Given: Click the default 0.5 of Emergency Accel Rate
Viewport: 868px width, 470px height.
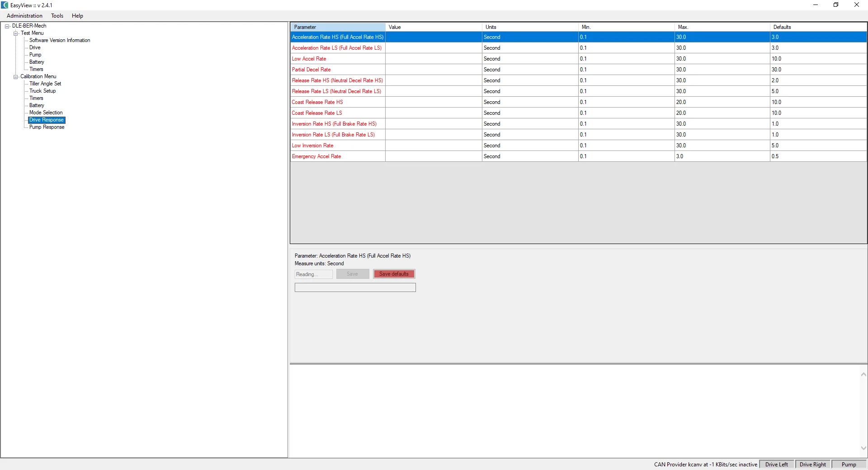Looking at the screenshot, I should (818, 156).
